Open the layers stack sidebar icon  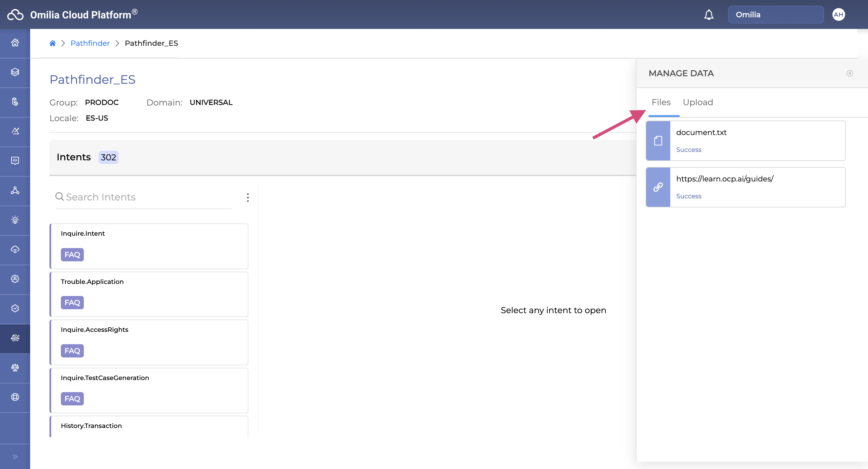pyautogui.click(x=15, y=72)
